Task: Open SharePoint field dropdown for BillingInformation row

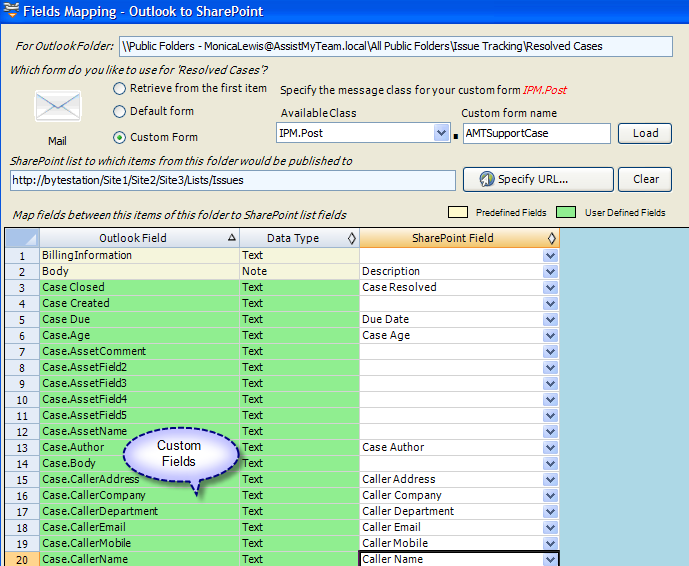Action: pyautogui.click(x=550, y=255)
